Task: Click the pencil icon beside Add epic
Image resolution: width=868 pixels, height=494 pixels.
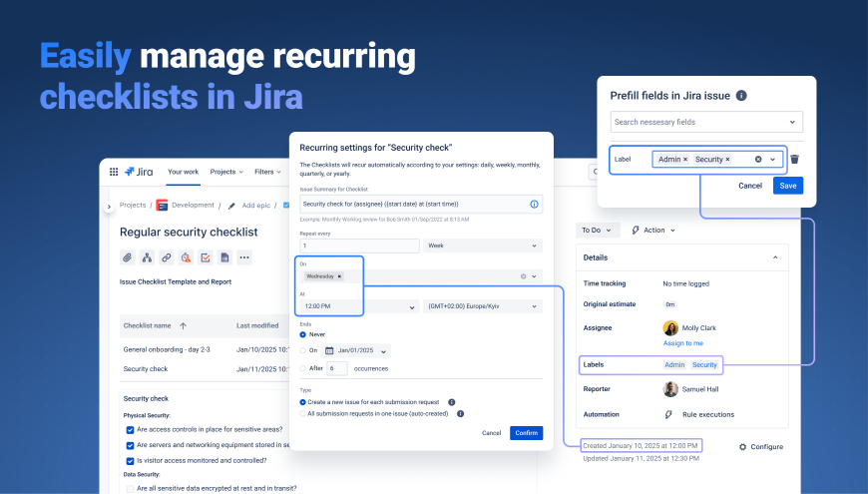Action: coord(231,206)
